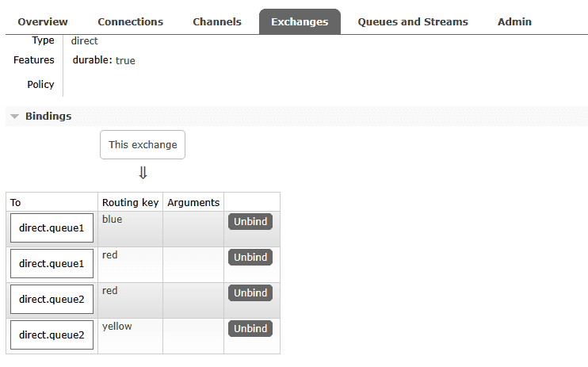Image resolution: width=588 pixels, height=367 pixels.
Task: Open direct.queue1 bound with red key
Action: (x=52, y=264)
